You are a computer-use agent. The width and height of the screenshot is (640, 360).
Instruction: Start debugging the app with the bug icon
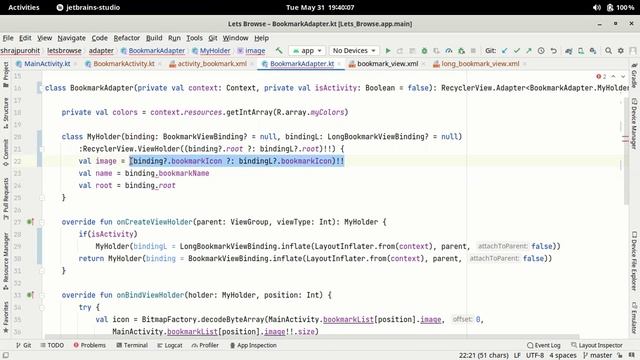pyautogui.click(x=424, y=51)
